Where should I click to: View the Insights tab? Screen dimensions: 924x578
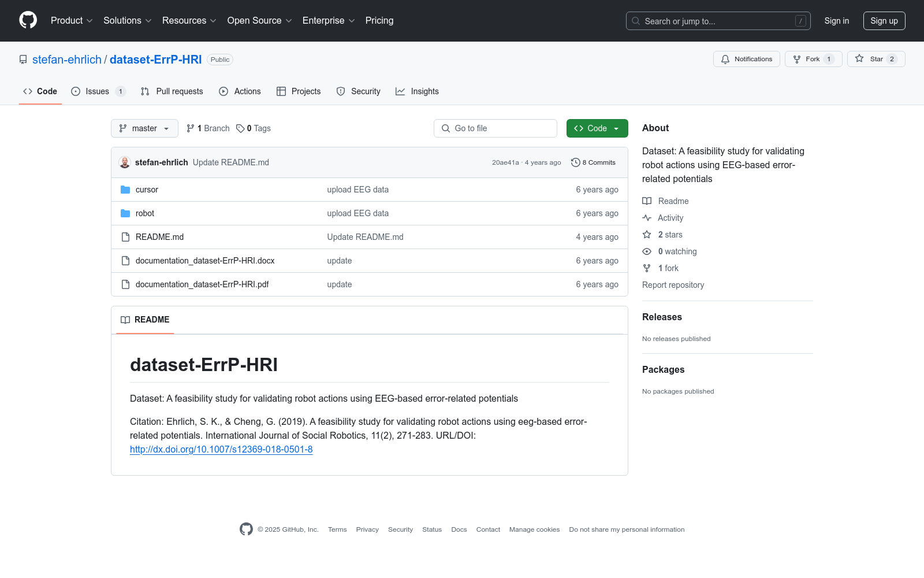click(418, 91)
